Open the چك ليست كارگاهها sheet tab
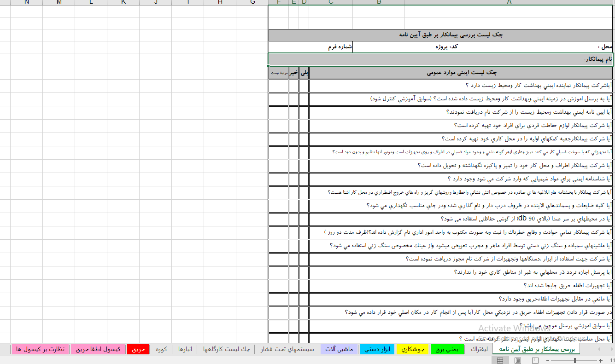Image resolution: width=615 pixels, height=364 pixels. [x=226, y=349]
